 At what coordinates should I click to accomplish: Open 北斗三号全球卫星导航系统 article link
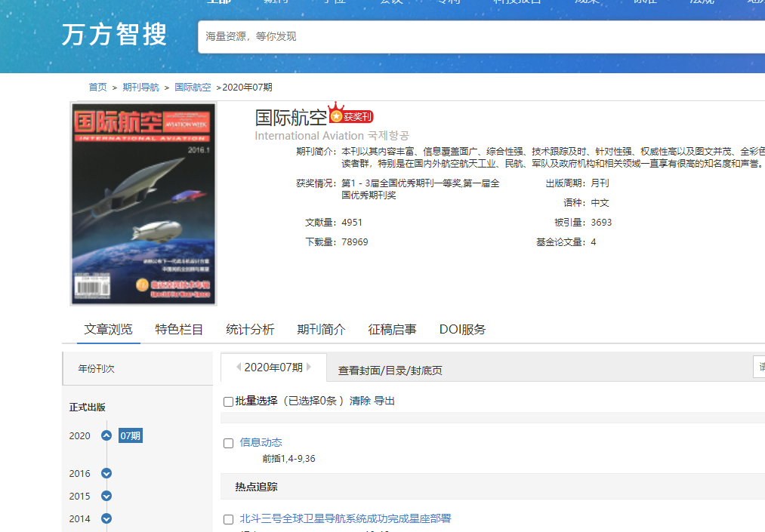point(345,518)
